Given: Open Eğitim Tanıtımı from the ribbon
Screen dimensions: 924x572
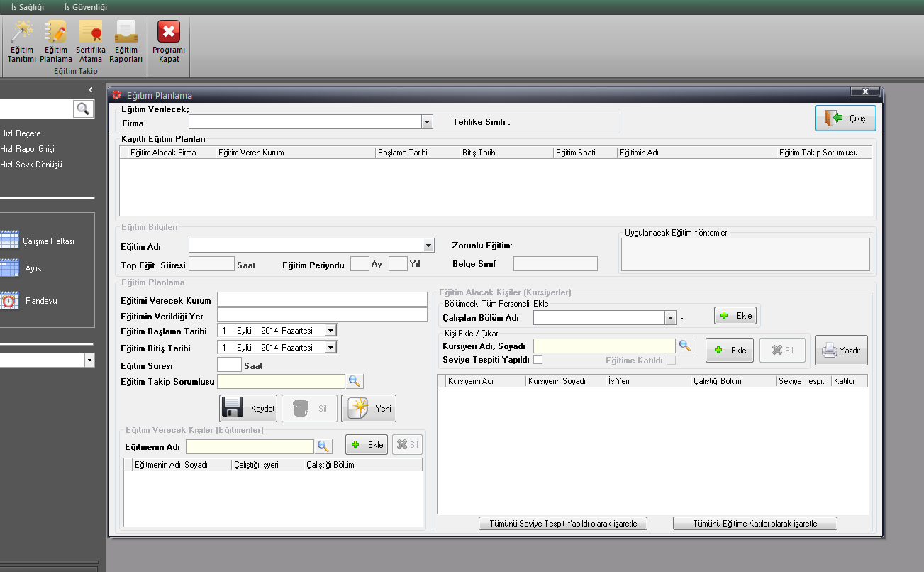Looking at the screenshot, I should point(22,42).
